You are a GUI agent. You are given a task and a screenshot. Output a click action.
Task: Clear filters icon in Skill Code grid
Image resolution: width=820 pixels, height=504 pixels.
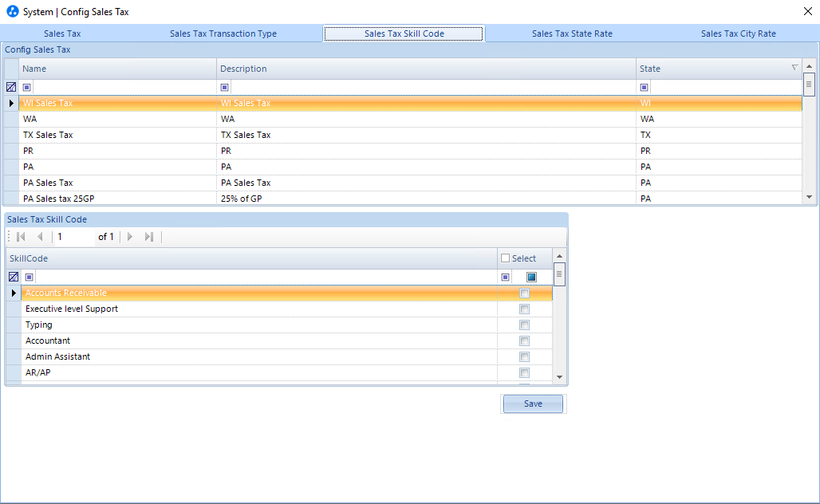click(14, 277)
